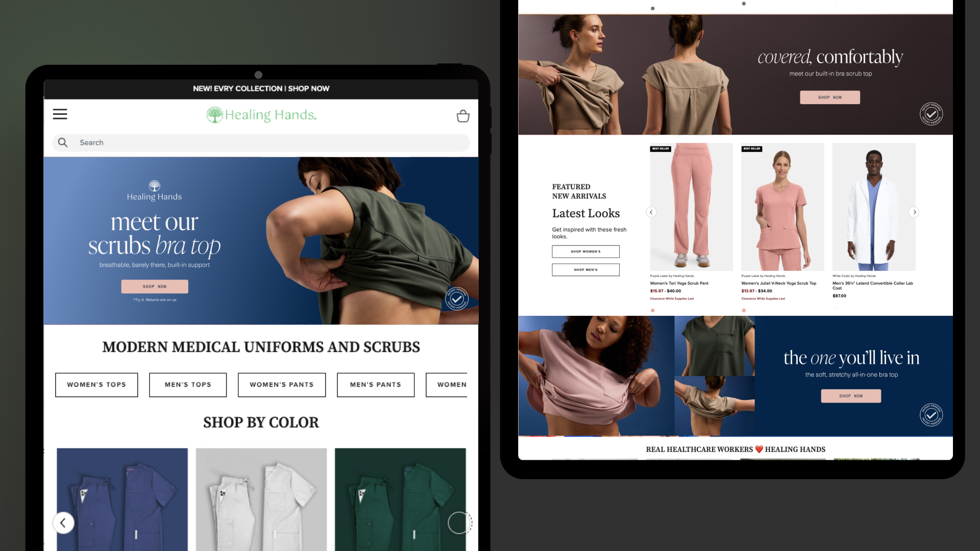Click patent pending badge on blue hero banner
This screenshot has height=551, width=980.
(457, 299)
